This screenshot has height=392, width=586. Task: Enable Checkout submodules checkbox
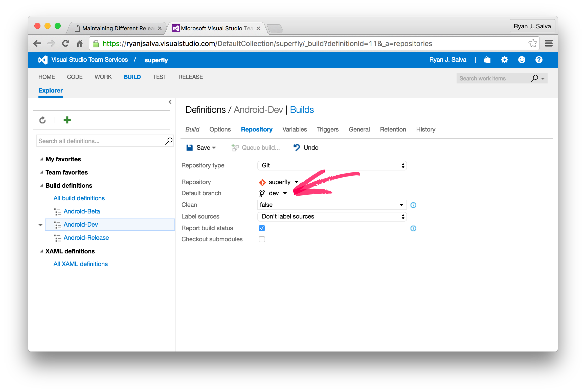point(262,239)
